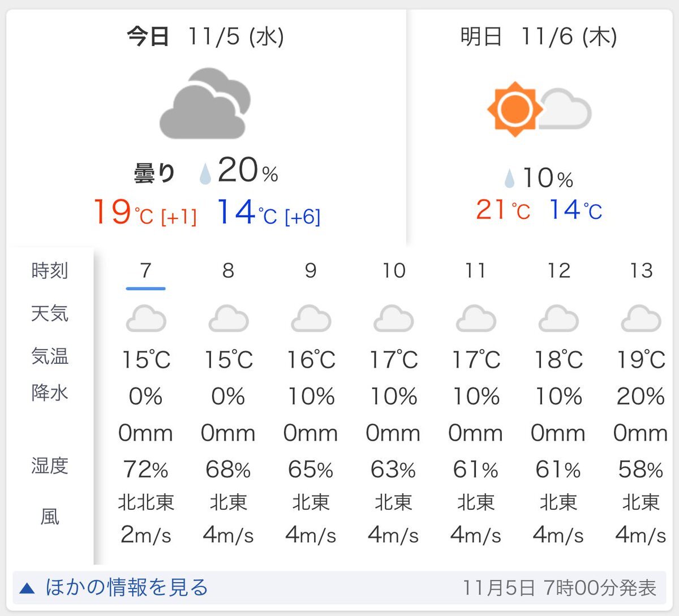The width and height of the screenshot is (679, 616).
Task: Click the 時刻 row label
Action: pos(50,271)
